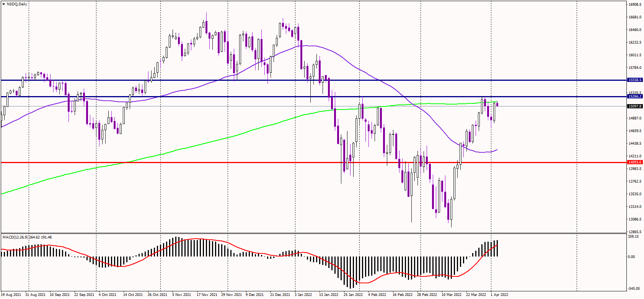Click the 9 Dec 2021 date label
644x299 pixels.
pyautogui.click(x=255, y=295)
